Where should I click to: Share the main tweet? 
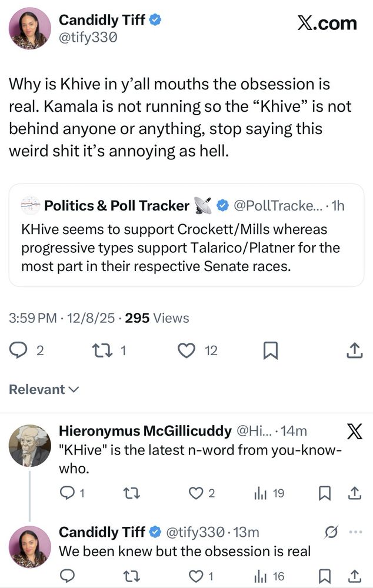354,351
